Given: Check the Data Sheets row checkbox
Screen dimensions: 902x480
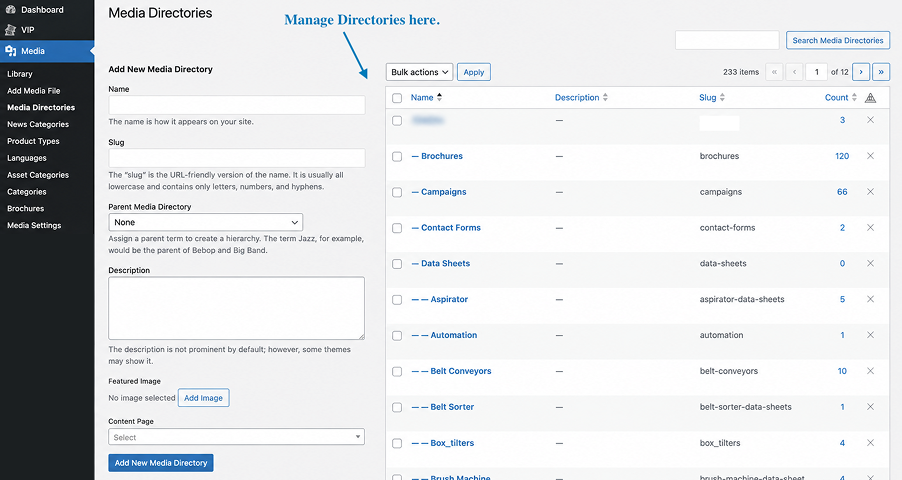Looking at the screenshot, I should [397, 264].
